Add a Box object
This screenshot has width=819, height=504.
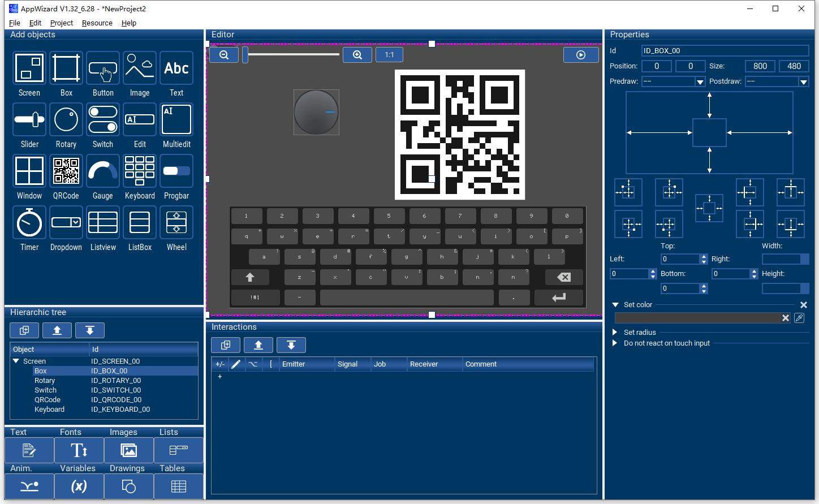click(66, 68)
